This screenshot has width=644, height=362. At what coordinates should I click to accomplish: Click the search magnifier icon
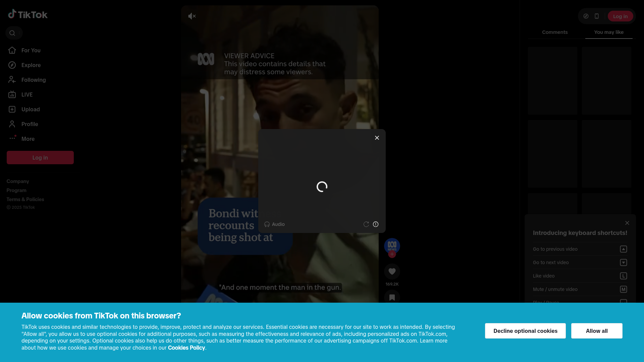point(12,33)
